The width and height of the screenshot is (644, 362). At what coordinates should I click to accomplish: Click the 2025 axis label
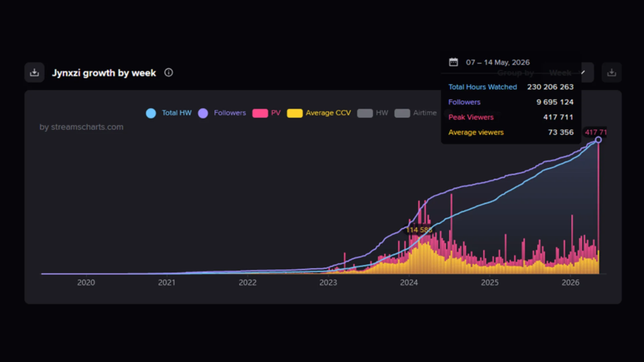[x=490, y=283]
